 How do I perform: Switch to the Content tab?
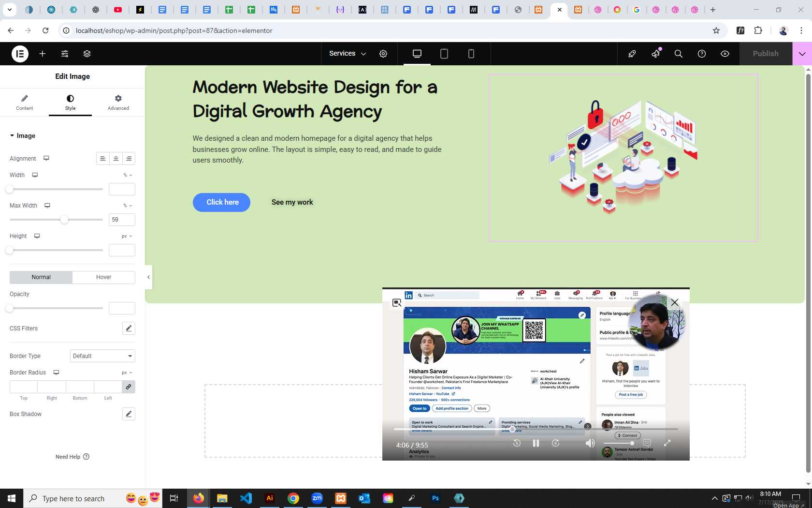pos(24,103)
